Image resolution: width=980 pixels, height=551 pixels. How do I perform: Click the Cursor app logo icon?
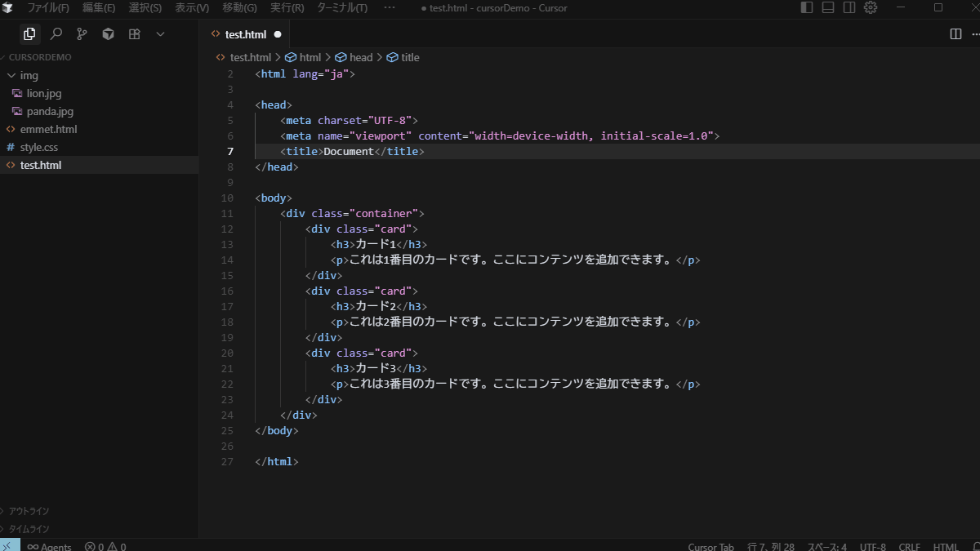(7, 8)
